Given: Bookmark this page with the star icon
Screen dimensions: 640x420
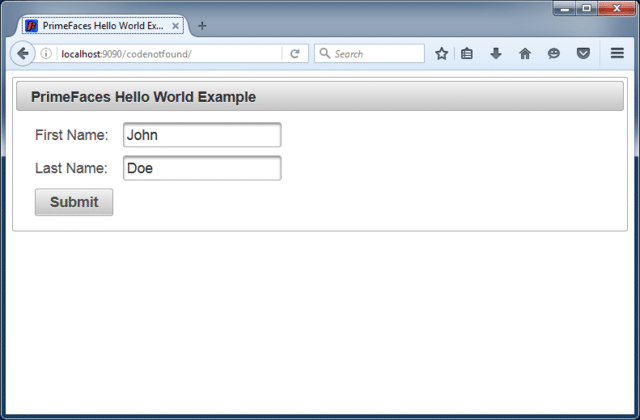Looking at the screenshot, I should [441, 53].
